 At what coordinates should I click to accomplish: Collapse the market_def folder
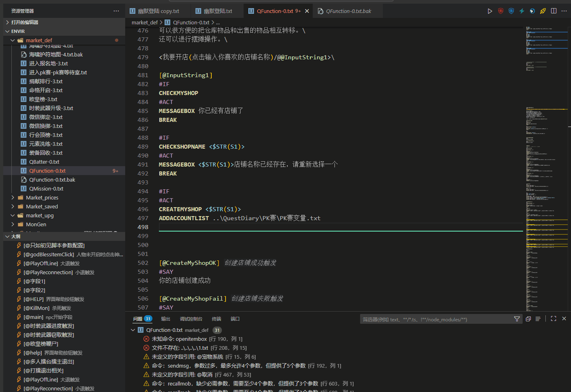(13, 41)
